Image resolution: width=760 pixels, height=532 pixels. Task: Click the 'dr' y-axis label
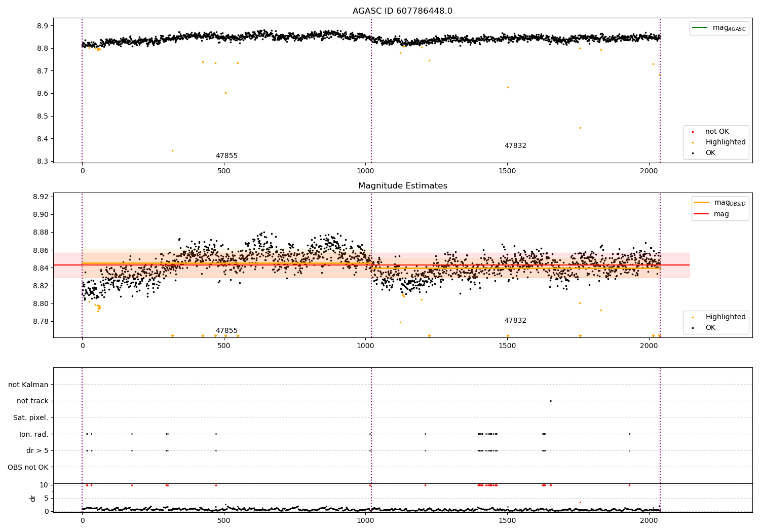33,499
